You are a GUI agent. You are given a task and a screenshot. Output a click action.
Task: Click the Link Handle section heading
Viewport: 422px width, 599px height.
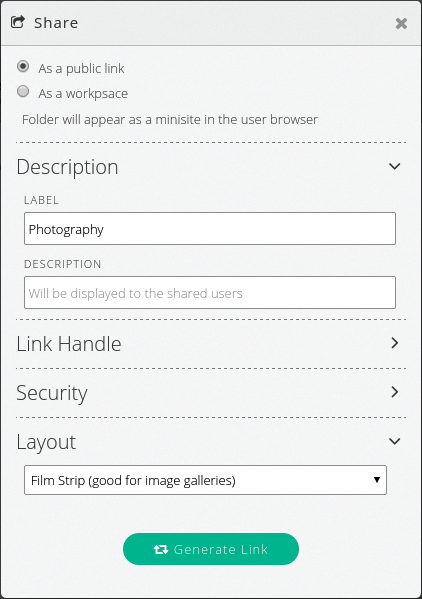tap(69, 344)
